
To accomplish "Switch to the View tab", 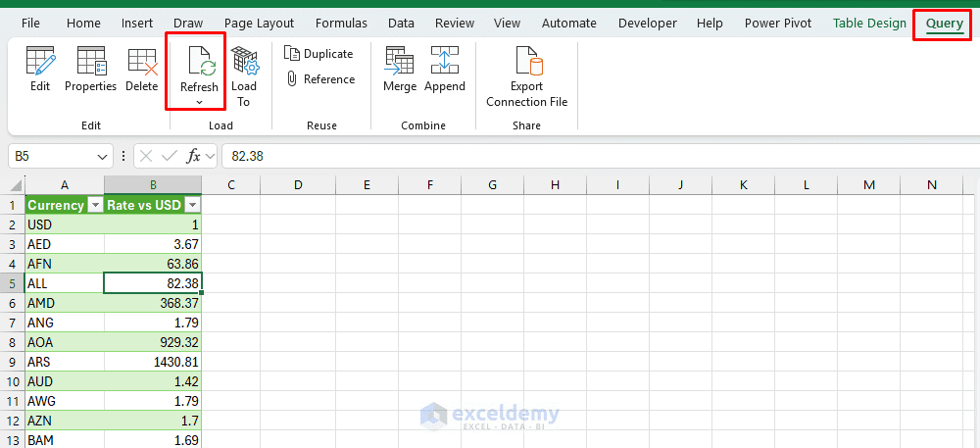I will [507, 24].
